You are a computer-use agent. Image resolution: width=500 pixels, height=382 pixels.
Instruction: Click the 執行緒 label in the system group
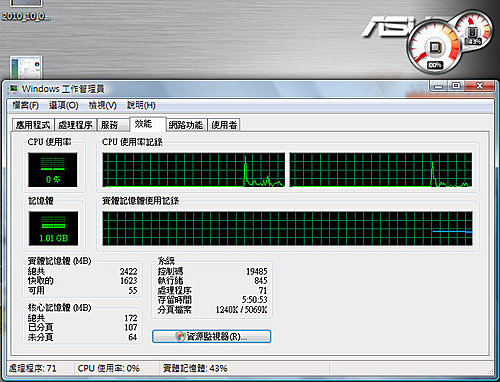tap(170, 281)
